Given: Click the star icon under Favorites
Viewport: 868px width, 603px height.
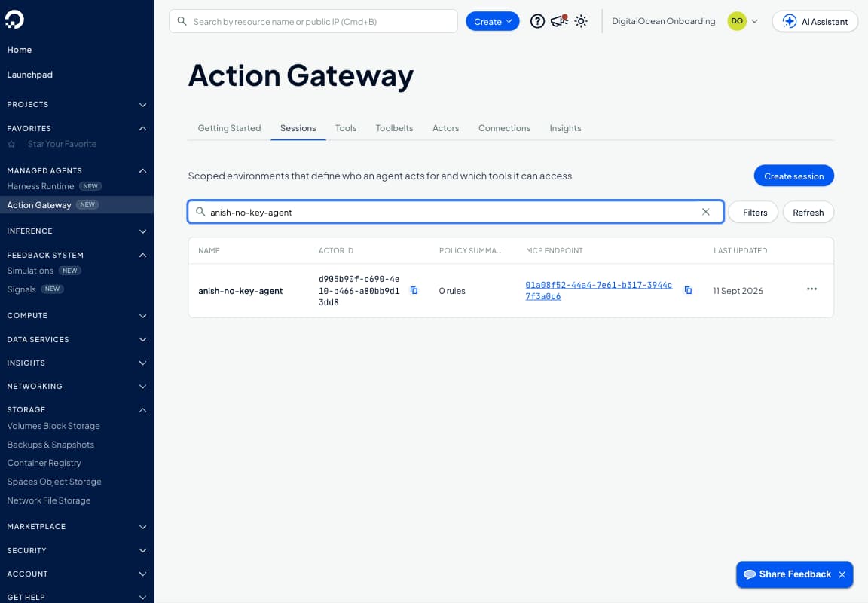Looking at the screenshot, I should (11, 144).
